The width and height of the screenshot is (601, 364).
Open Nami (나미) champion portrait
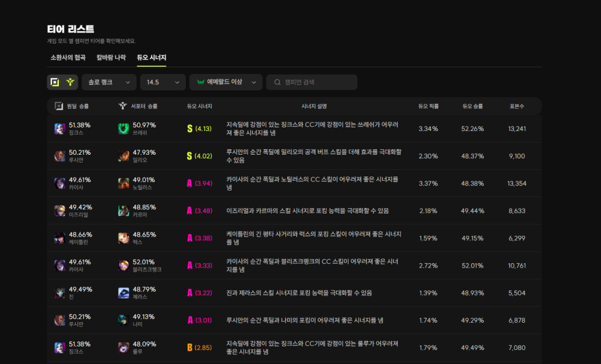click(123, 320)
